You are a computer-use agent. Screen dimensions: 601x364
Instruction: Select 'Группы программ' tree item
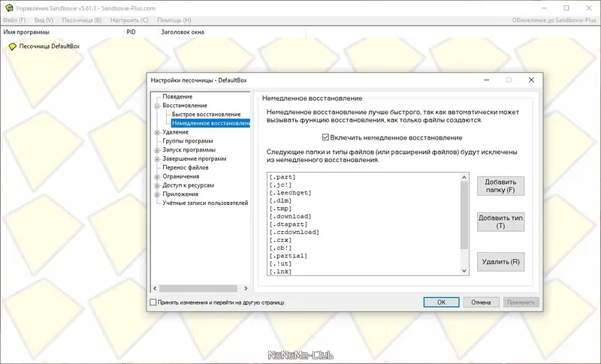coord(187,141)
